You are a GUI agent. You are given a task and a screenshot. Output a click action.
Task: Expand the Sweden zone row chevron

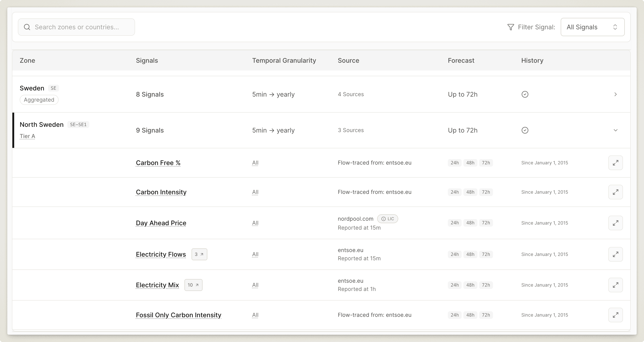615,94
